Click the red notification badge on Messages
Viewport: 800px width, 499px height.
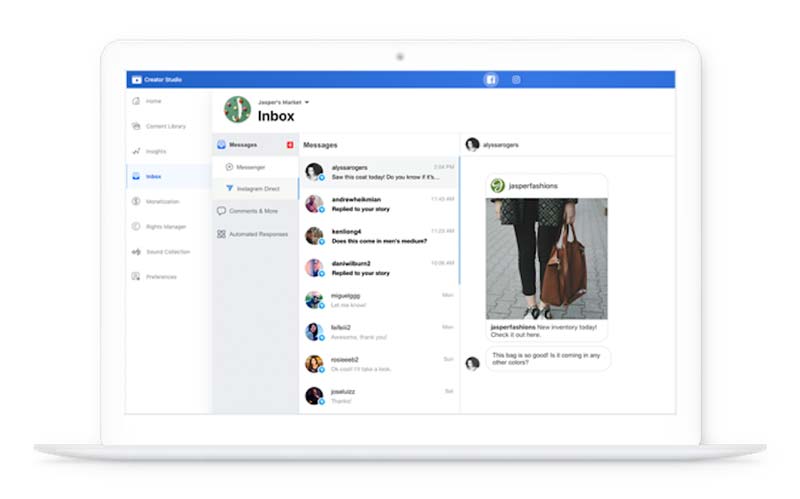290,145
